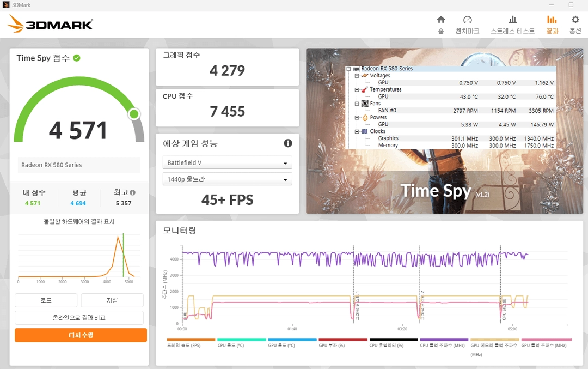Click the Voltages lightning icon in sensor tree
Screen dimensions: 588x369
pyautogui.click(x=364, y=75)
